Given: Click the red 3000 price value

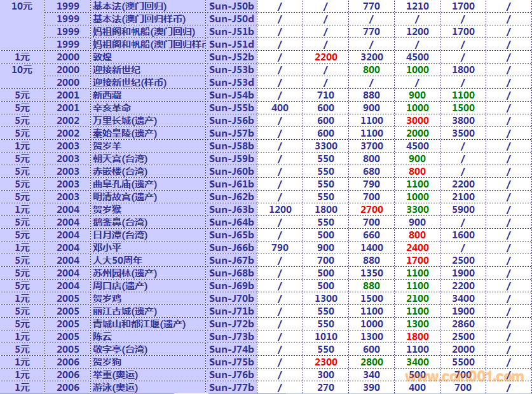Looking at the screenshot, I should pyautogui.click(x=417, y=121).
